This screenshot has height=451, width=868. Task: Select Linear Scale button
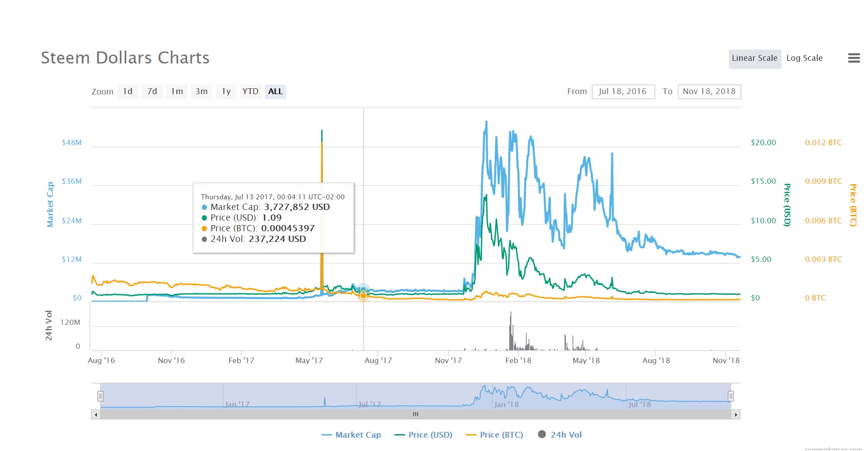pos(755,58)
